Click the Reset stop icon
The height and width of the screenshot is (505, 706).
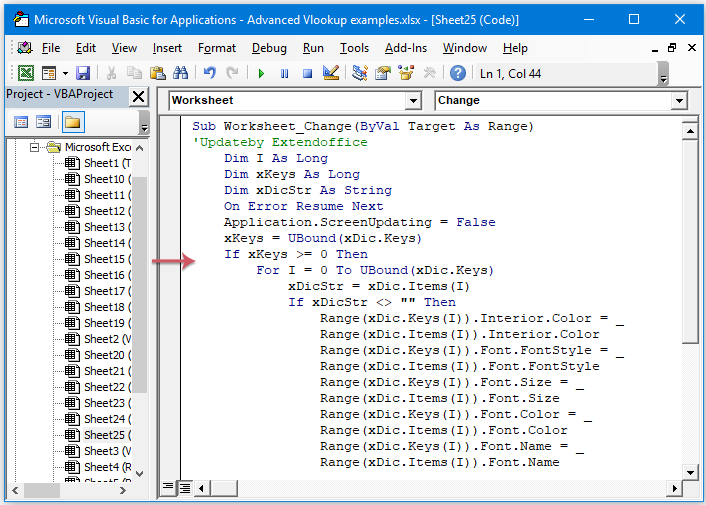click(x=307, y=73)
